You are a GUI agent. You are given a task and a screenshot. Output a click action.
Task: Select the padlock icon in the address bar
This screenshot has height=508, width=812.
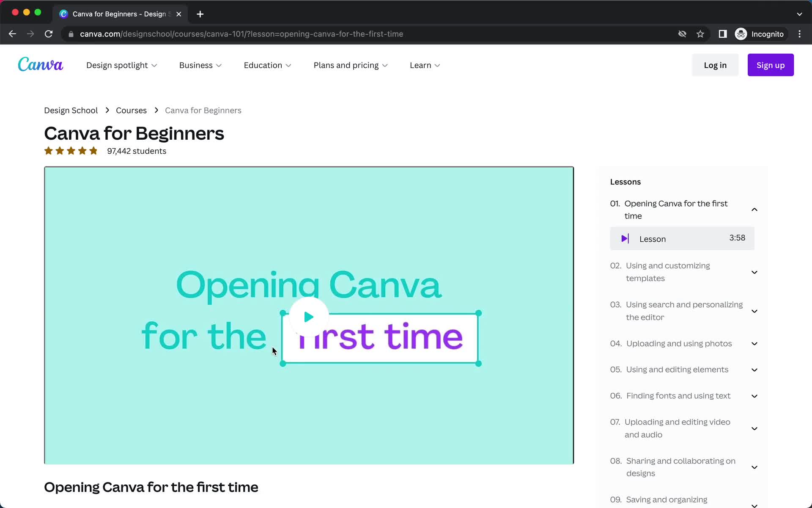(71, 34)
